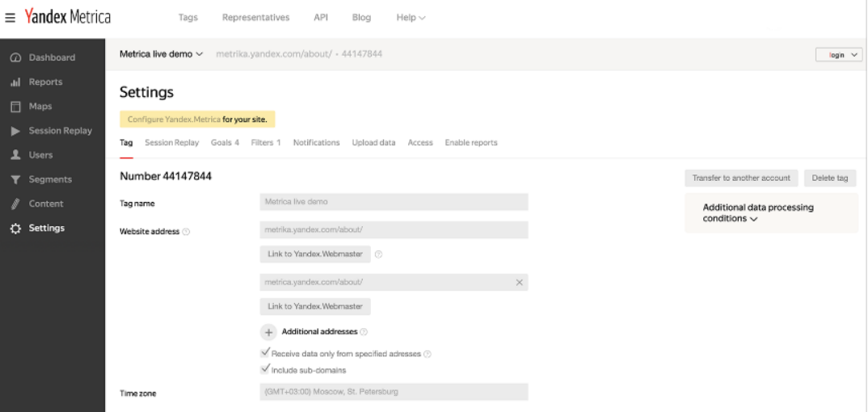The width and height of the screenshot is (868, 412).
Task: Uncheck Include sub-domains checkbox
Action: point(265,370)
